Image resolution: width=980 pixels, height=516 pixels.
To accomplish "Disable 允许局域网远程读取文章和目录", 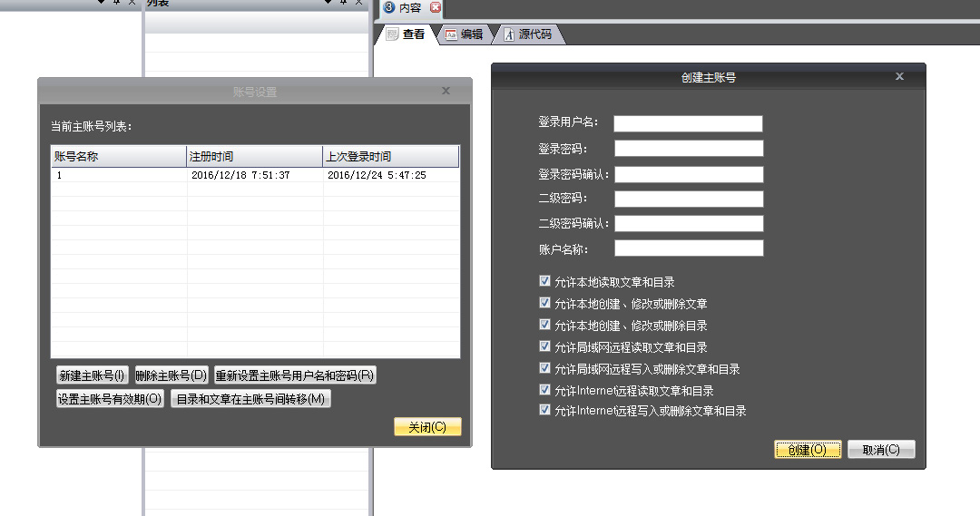I will click(x=544, y=346).
